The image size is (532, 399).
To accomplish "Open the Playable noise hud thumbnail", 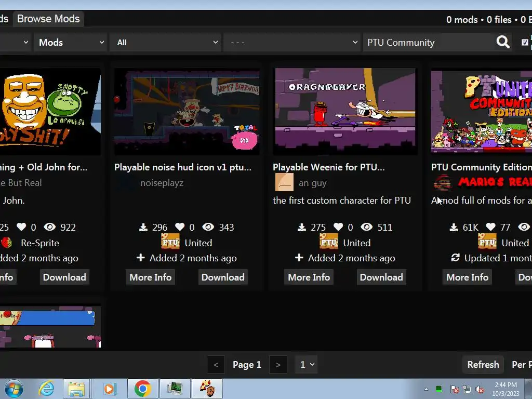I will tap(187, 111).
